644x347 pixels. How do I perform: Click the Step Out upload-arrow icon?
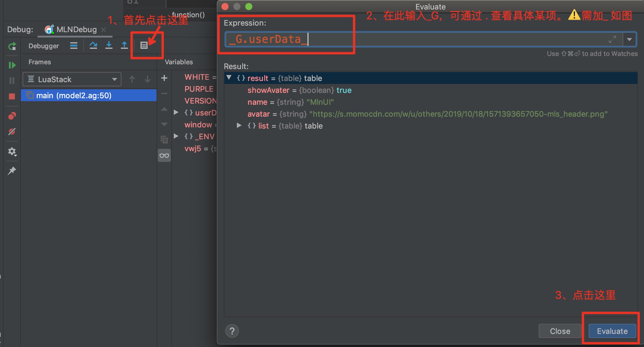pos(124,46)
